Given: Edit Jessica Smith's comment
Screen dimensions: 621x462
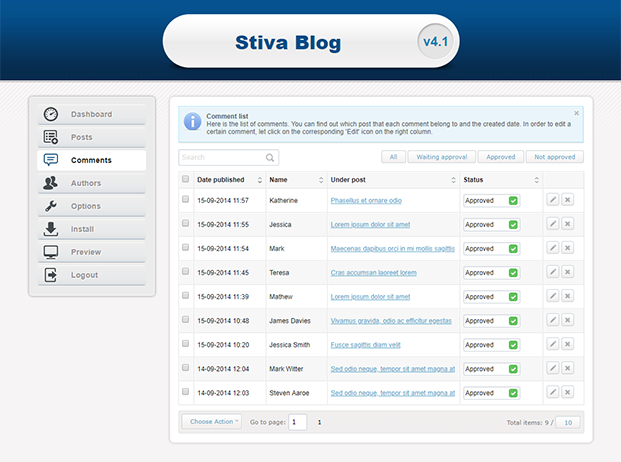Looking at the screenshot, I should point(553,344).
